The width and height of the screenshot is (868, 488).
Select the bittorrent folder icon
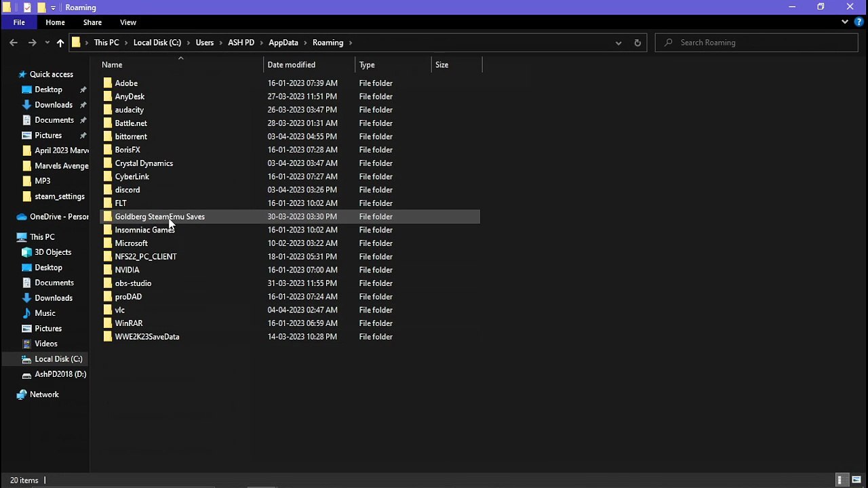[108, 136]
